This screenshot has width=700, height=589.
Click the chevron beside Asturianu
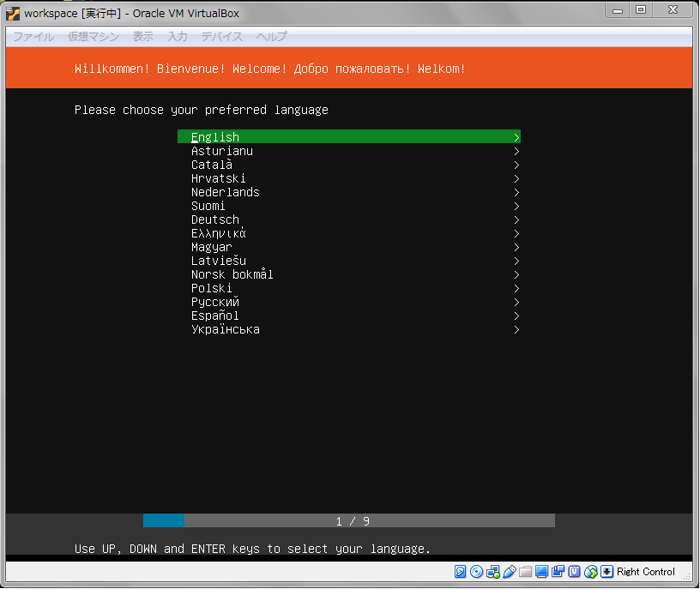(x=516, y=151)
